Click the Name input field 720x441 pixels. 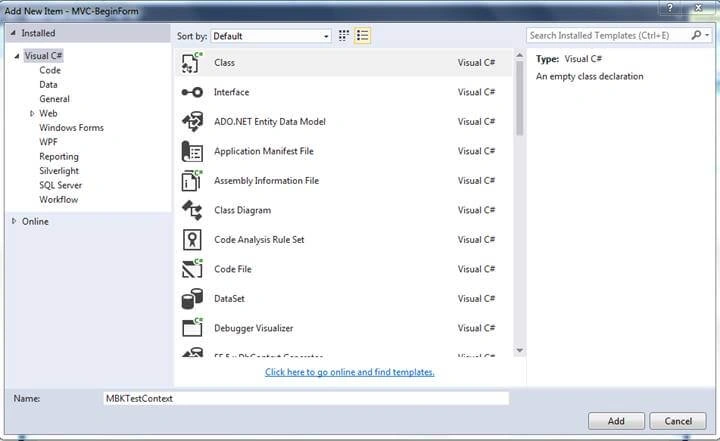306,398
